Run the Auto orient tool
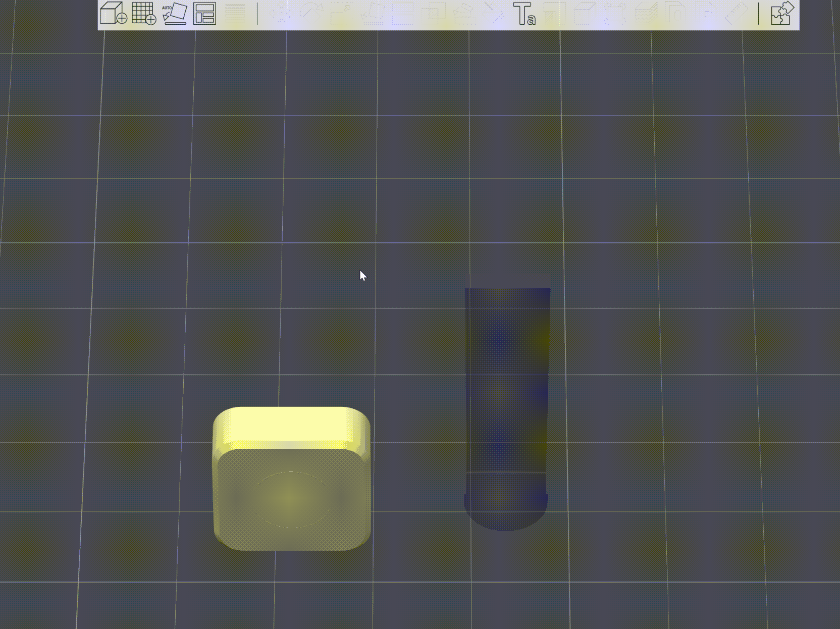Image resolution: width=840 pixels, height=629 pixels. click(174, 14)
